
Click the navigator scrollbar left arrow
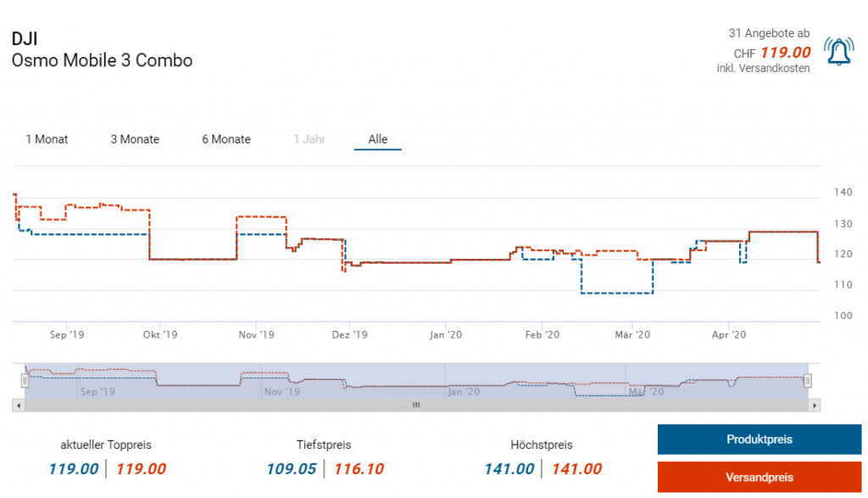pyautogui.click(x=18, y=406)
